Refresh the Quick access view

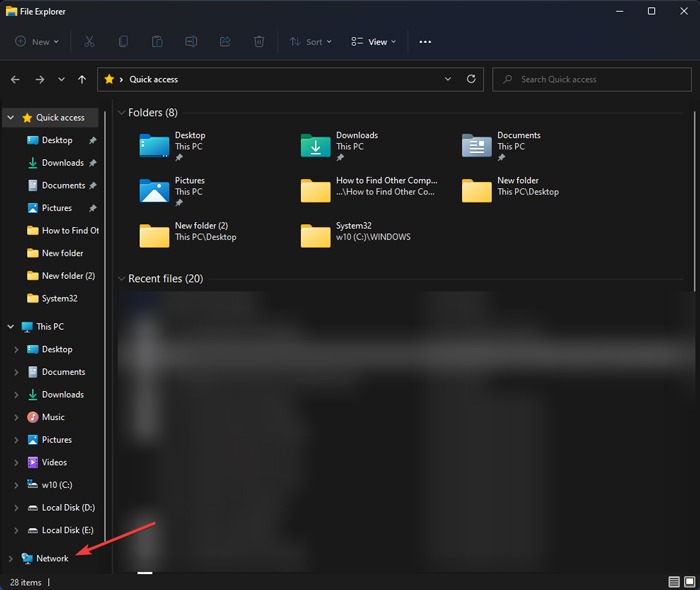[471, 79]
